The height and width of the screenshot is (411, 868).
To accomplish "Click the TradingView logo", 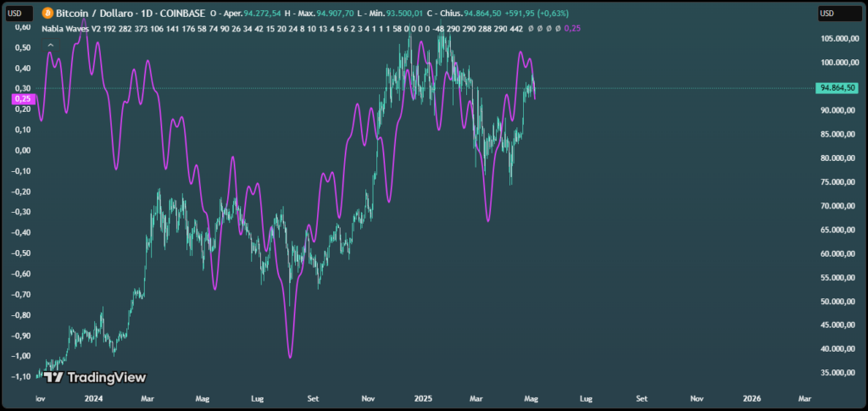I will click(x=95, y=377).
